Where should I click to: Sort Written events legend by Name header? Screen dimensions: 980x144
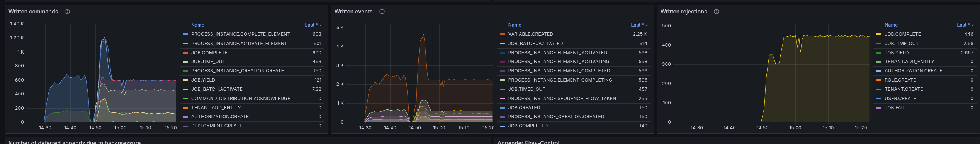(x=515, y=25)
